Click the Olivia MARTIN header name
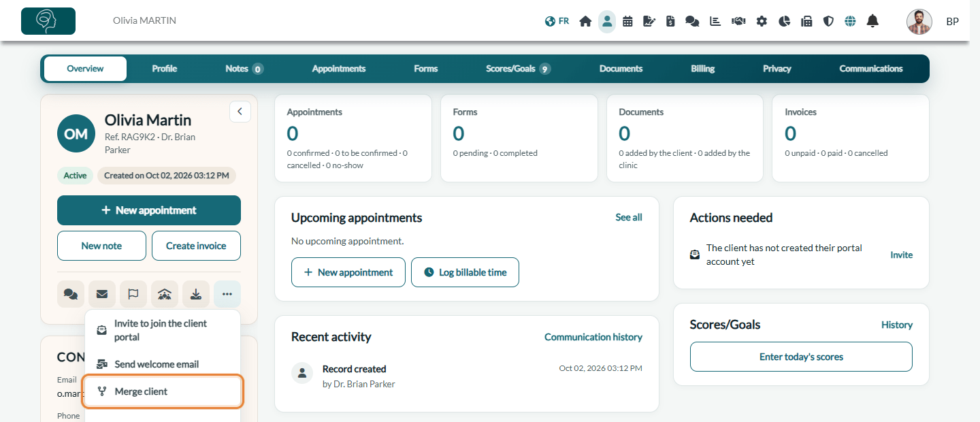Image resolution: width=980 pixels, height=422 pixels. [x=144, y=20]
